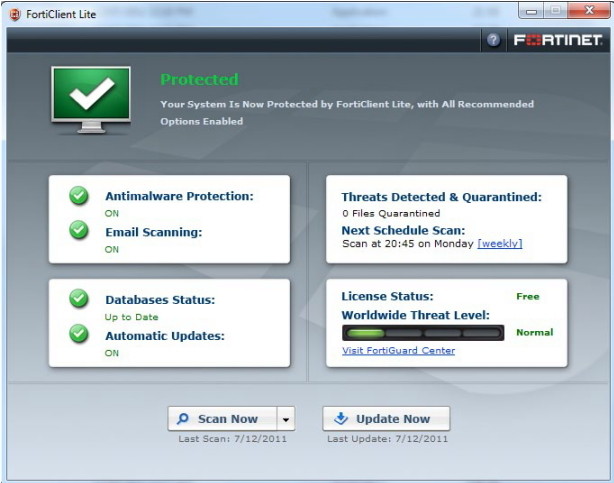
Task: Click the Email Scanning green check icon
Action: click(79, 231)
